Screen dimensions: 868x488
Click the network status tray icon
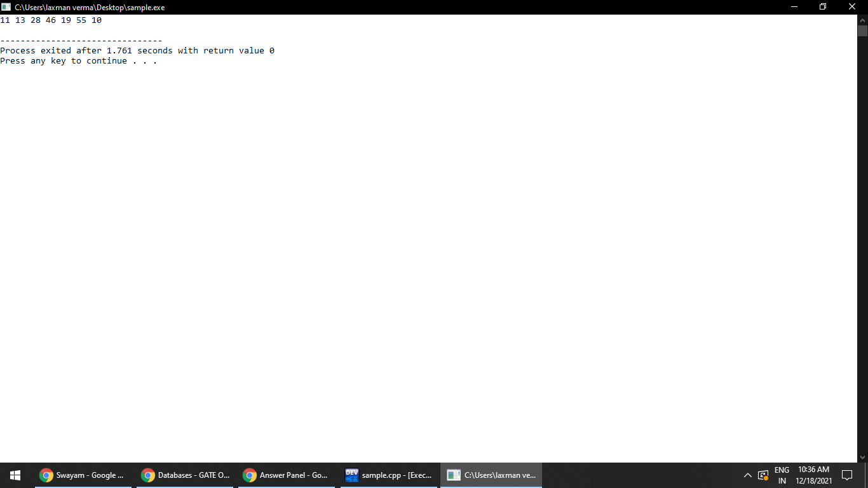763,475
